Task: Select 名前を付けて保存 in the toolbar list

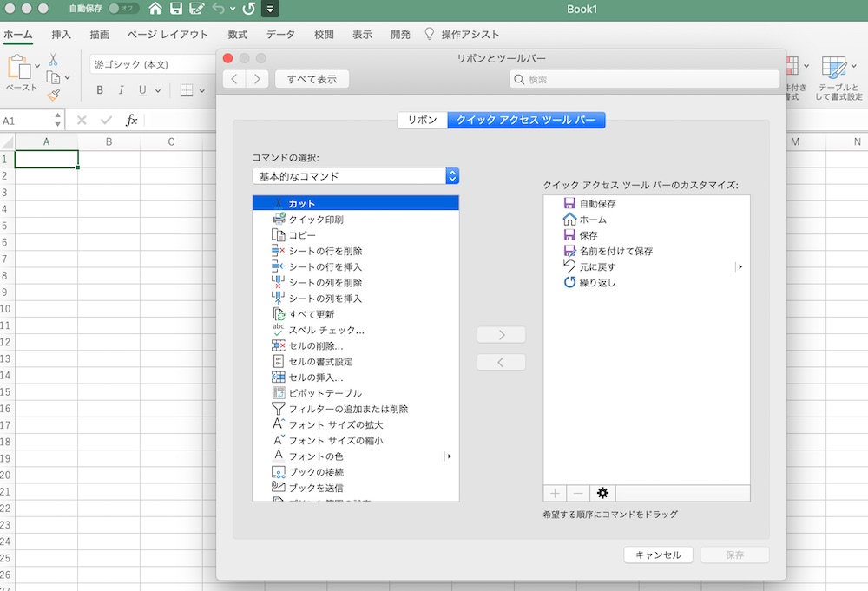Action: point(647,251)
